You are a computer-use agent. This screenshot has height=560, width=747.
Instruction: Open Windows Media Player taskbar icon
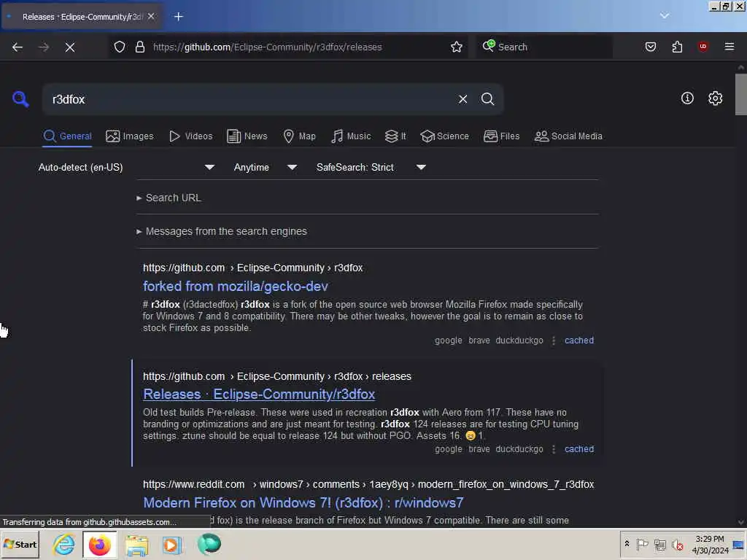pos(171,544)
